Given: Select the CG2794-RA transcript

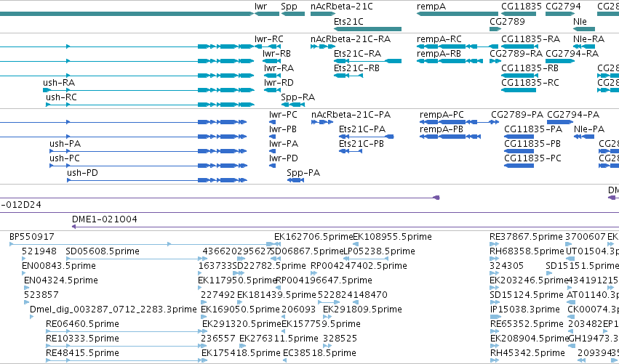Looking at the screenshot, I should tap(560, 61).
